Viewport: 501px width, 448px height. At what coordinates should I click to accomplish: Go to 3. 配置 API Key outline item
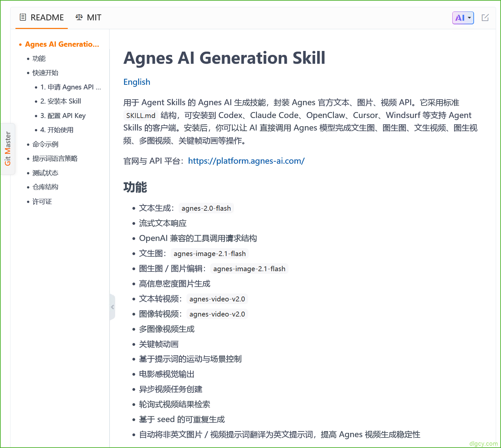click(x=63, y=116)
